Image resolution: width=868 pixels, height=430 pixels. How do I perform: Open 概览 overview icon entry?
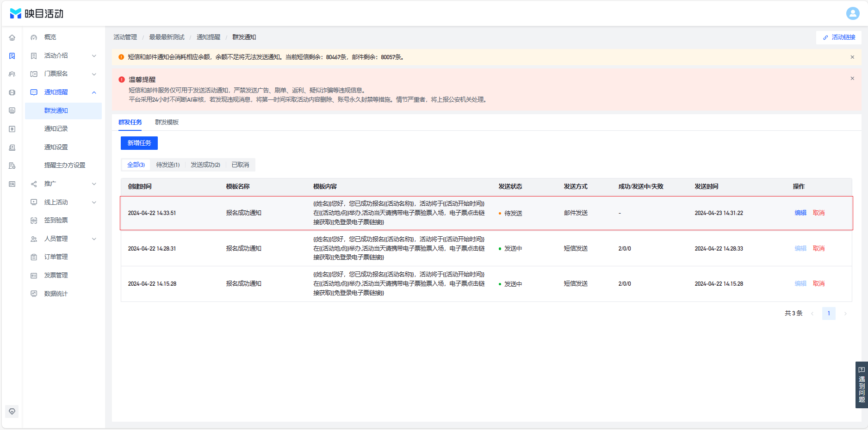point(34,37)
